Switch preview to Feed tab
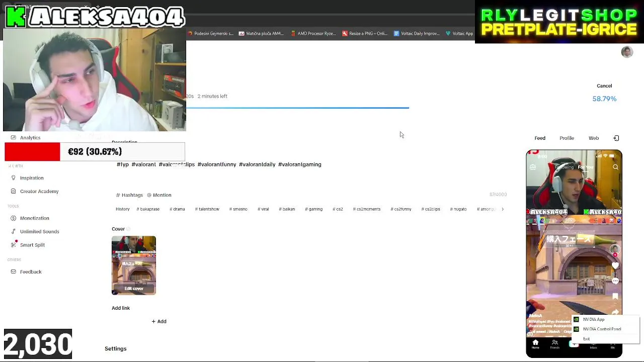Image resolution: width=644 pixels, height=362 pixels. click(540, 138)
